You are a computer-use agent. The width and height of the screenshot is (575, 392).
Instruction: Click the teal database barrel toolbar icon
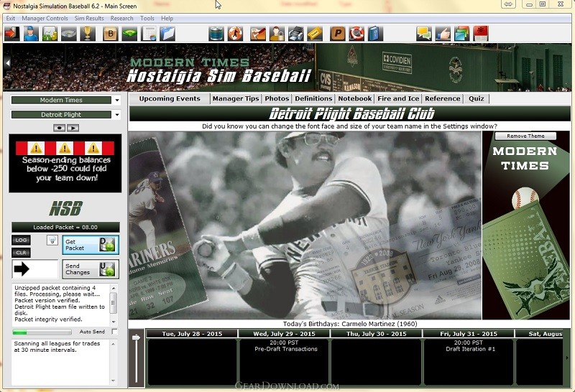pos(216,34)
